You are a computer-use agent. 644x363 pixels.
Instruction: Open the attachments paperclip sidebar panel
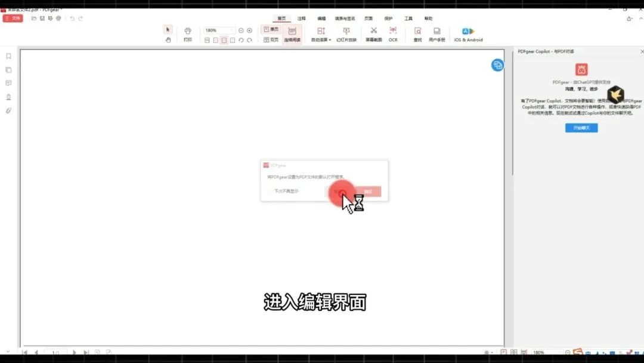click(8, 110)
